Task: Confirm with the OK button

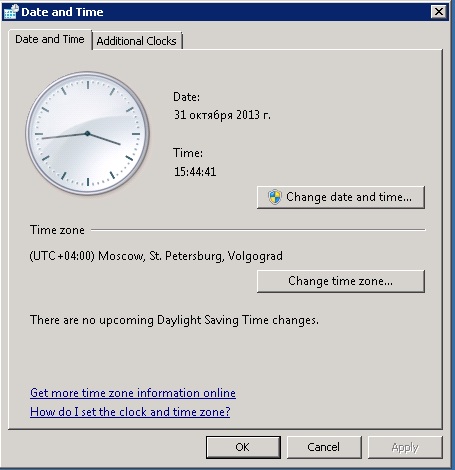Action: pyautogui.click(x=243, y=447)
